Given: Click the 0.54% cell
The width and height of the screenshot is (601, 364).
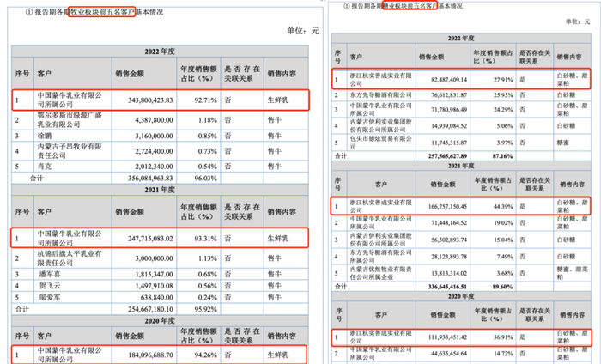Looking at the screenshot, I should 208,167.
